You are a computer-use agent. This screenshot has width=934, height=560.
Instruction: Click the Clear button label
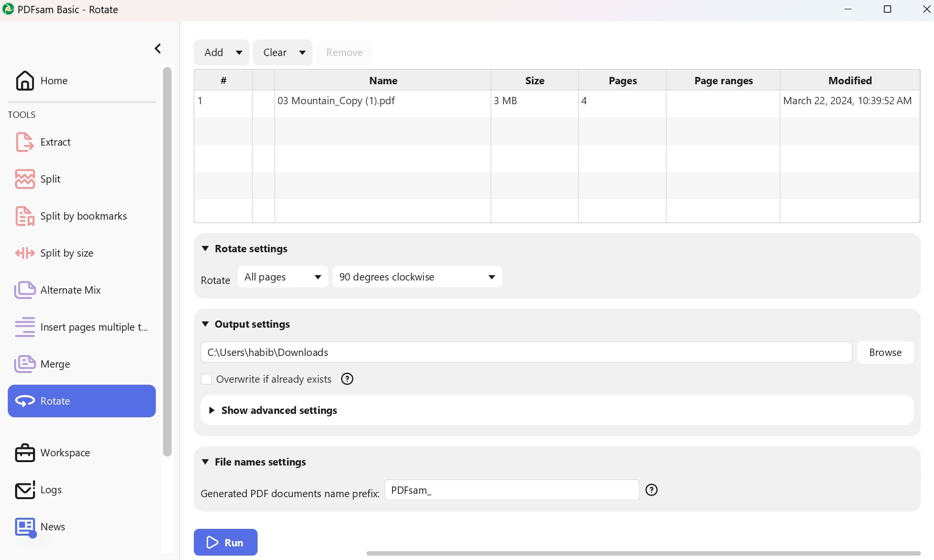point(275,53)
